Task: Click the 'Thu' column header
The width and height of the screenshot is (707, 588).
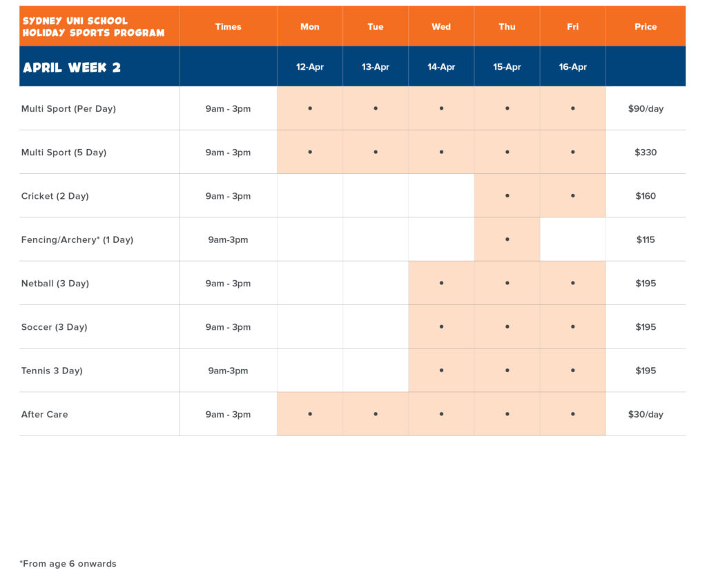Action: [x=507, y=27]
